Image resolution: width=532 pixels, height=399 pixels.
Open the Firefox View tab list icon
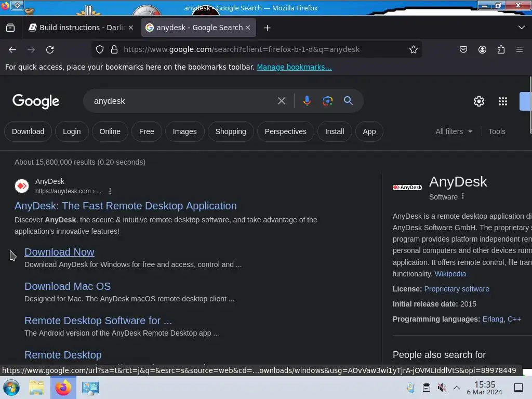point(10,28)
